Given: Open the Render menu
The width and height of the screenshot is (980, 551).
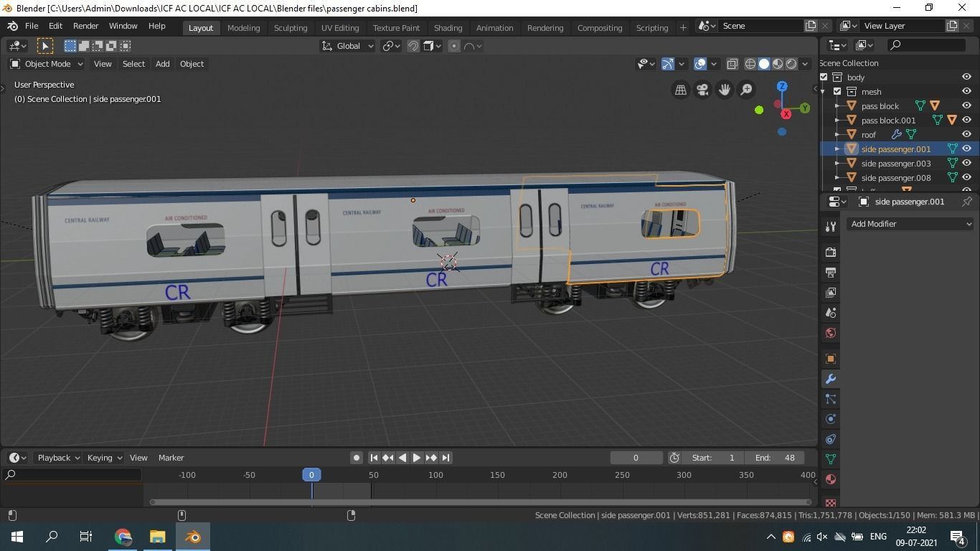Looking at the screenshot, I should point(85,26).
